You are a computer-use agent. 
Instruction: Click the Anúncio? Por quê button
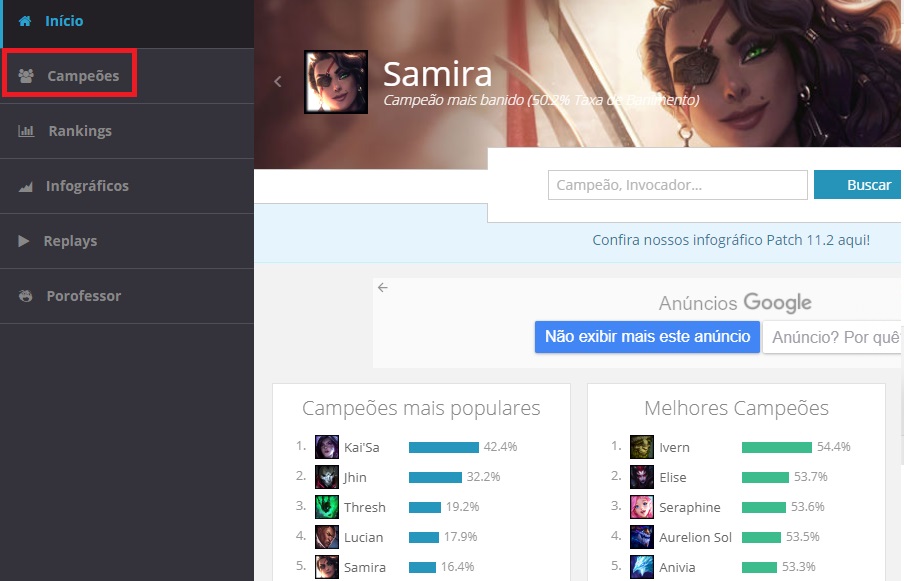point(833,337)
